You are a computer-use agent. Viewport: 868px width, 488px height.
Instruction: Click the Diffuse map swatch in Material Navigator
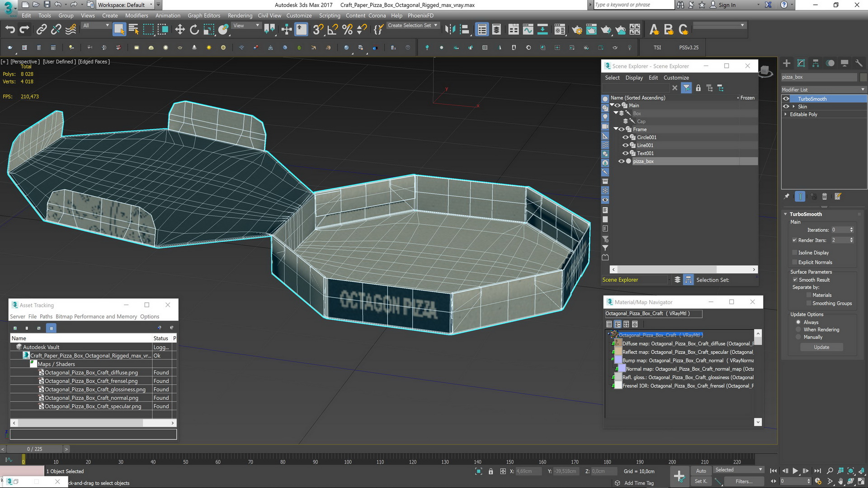point(618,344)
